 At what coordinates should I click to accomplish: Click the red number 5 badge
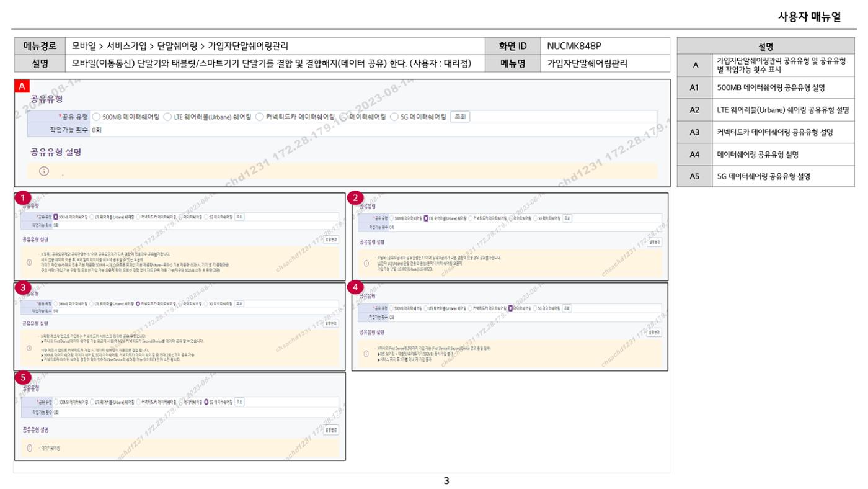[24, 378]
